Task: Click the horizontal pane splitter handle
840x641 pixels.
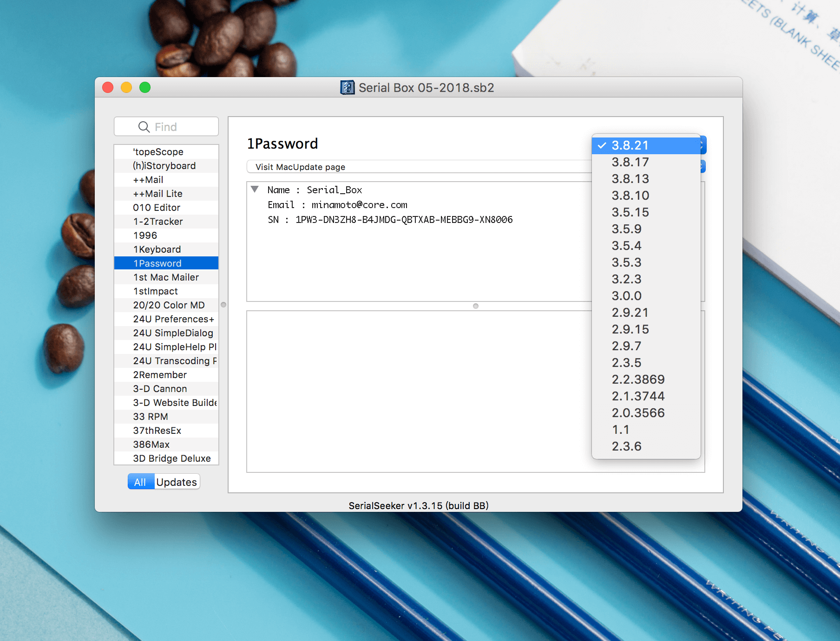Action: (x=475, y=306)
